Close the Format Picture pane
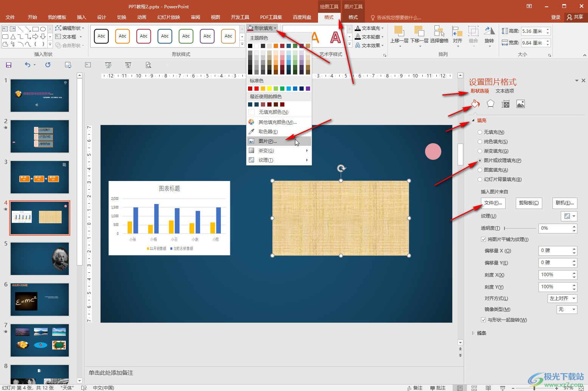This screenshot has height=391, width=588. [583, 80]
